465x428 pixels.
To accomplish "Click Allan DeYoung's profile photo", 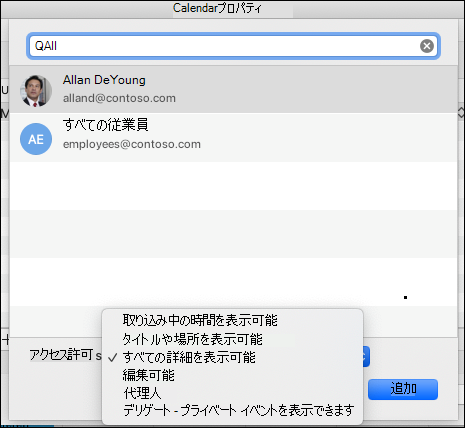I will (x=36, y=91).
